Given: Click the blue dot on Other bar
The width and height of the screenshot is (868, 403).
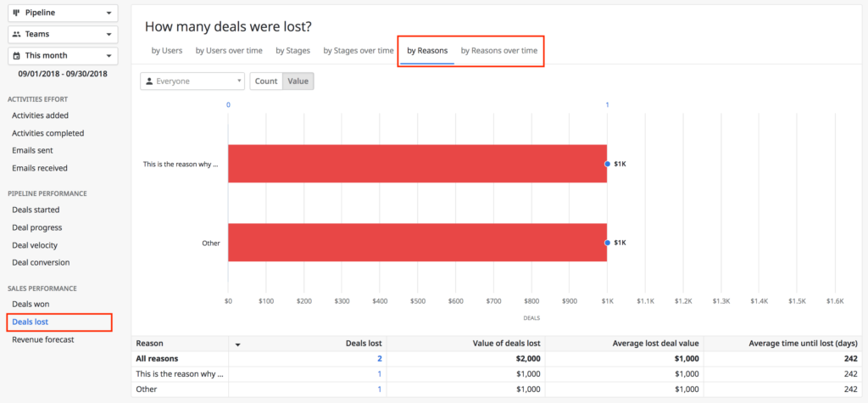Looking at the screenshot, I should 607,243.
